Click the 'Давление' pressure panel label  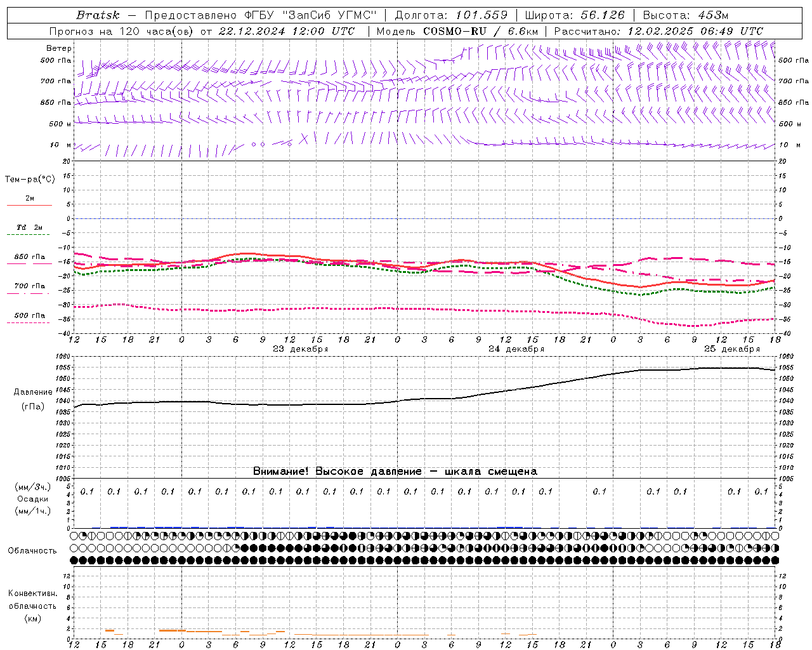tap(33, 392)
